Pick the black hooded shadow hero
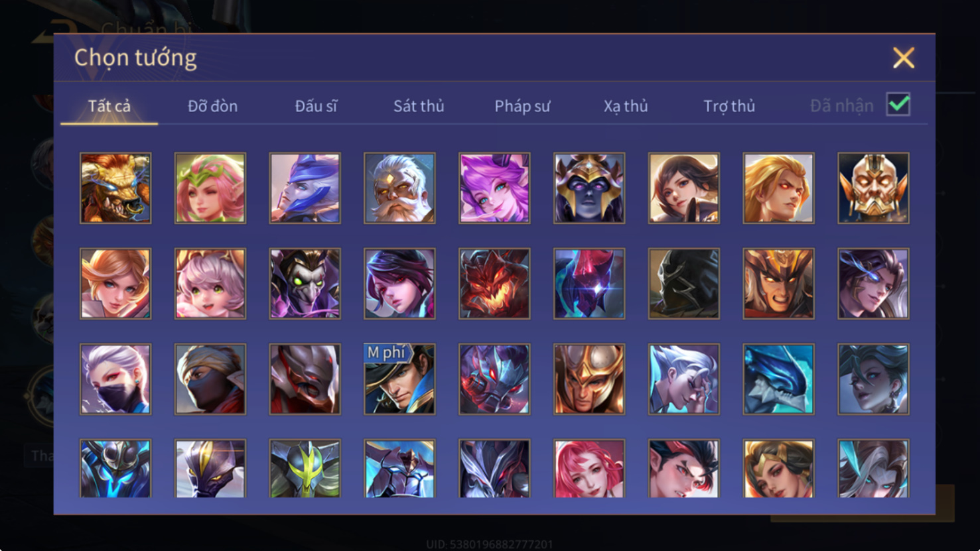 684,284
